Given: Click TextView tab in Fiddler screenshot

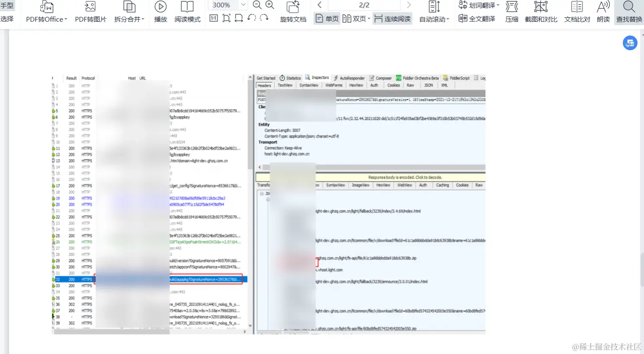Looking at the screenshot, I should 285,85.
